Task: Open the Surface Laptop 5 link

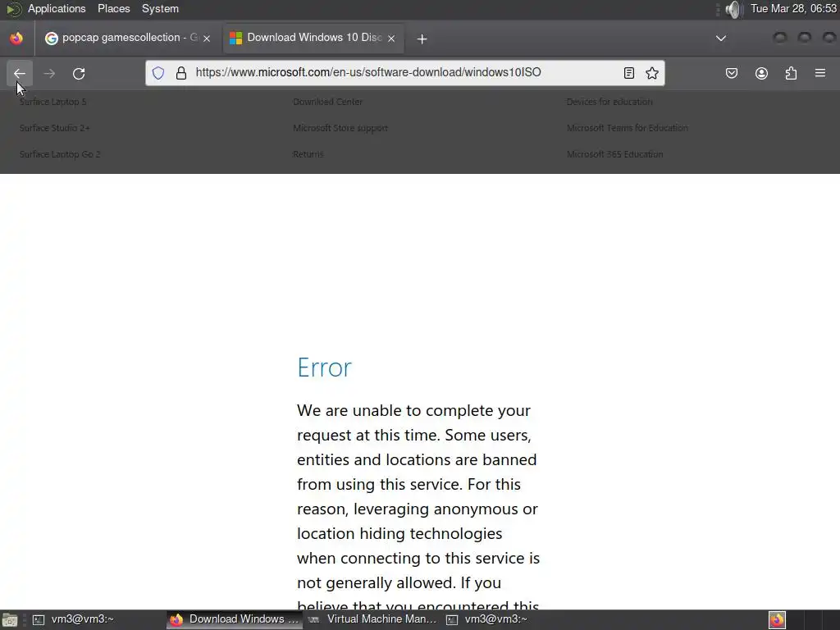Action: click(x=53, y=102)
